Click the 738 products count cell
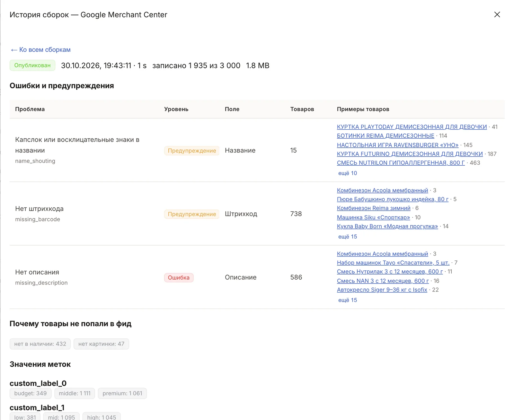This screenshot has width=514, height=420. coord(296,214)
